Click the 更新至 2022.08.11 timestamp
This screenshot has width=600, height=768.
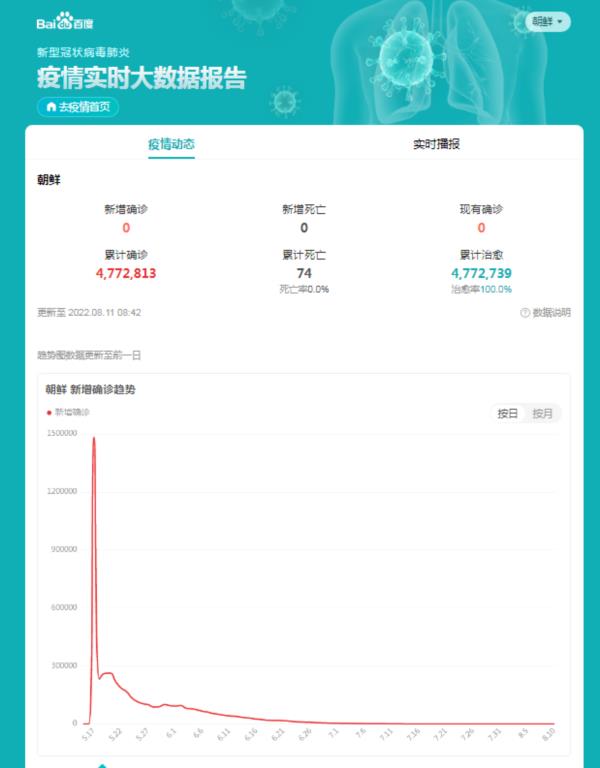pos(89,313)
